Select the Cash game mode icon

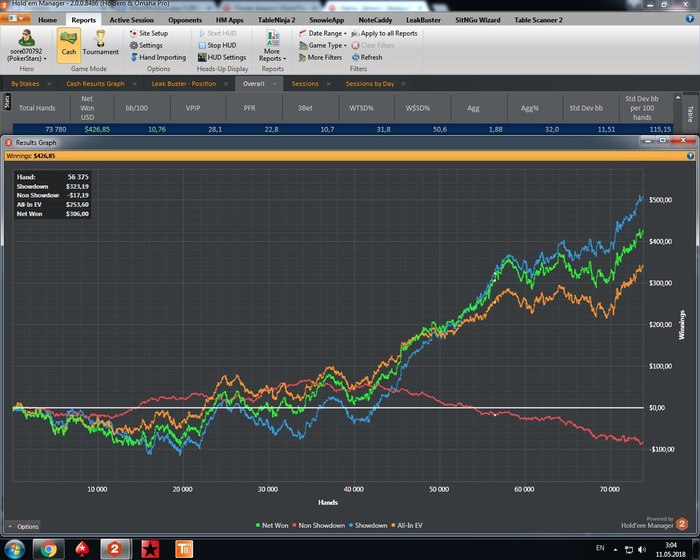pyautogui.click(x=69, y=44)
